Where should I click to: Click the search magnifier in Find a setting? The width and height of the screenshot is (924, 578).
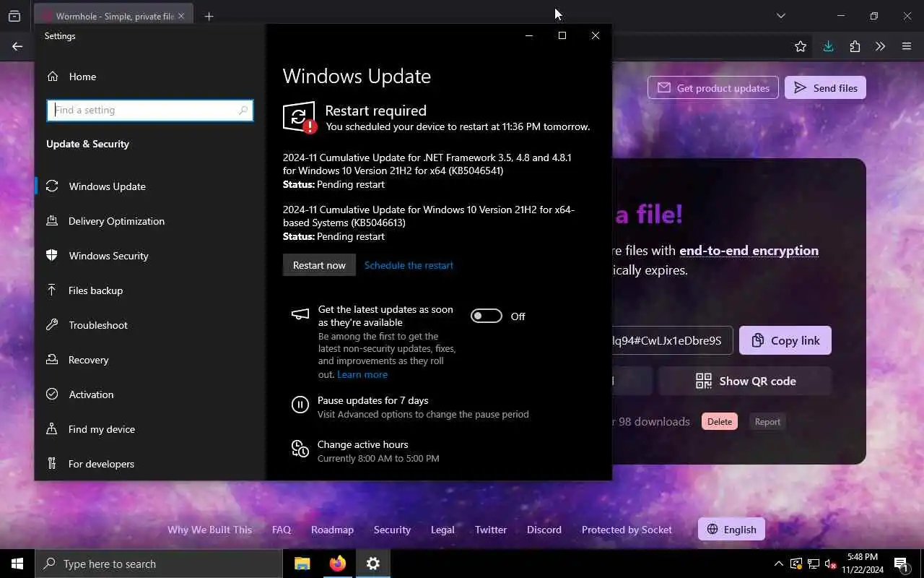243,111
